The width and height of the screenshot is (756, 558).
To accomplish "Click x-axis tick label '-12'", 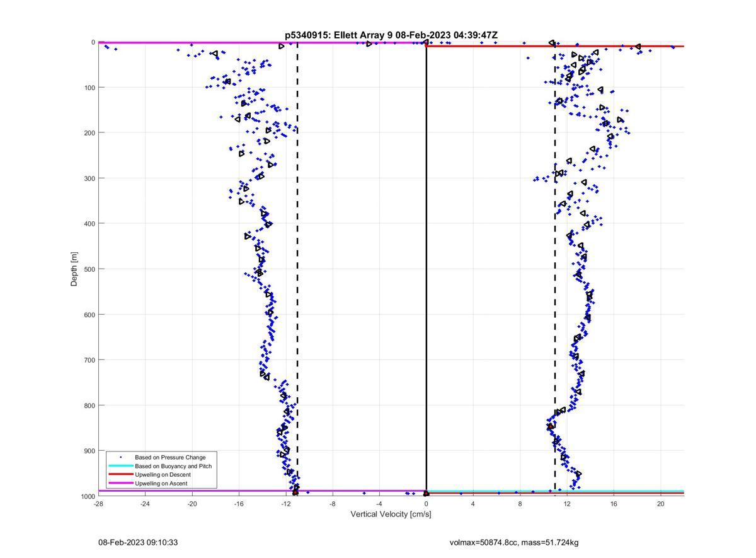I will click(x=286, y=504).
